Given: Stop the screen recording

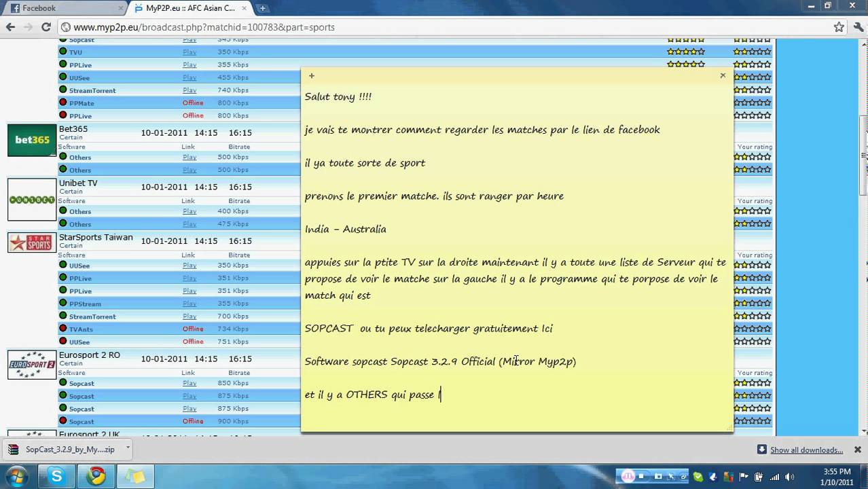Looking at the screenshot, I should [x=641, y=477].
